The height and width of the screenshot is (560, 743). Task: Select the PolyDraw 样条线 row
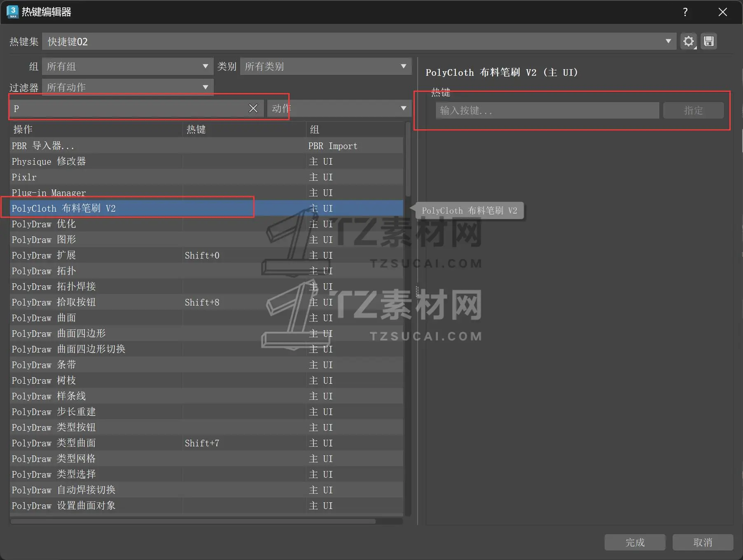point(206,396)
